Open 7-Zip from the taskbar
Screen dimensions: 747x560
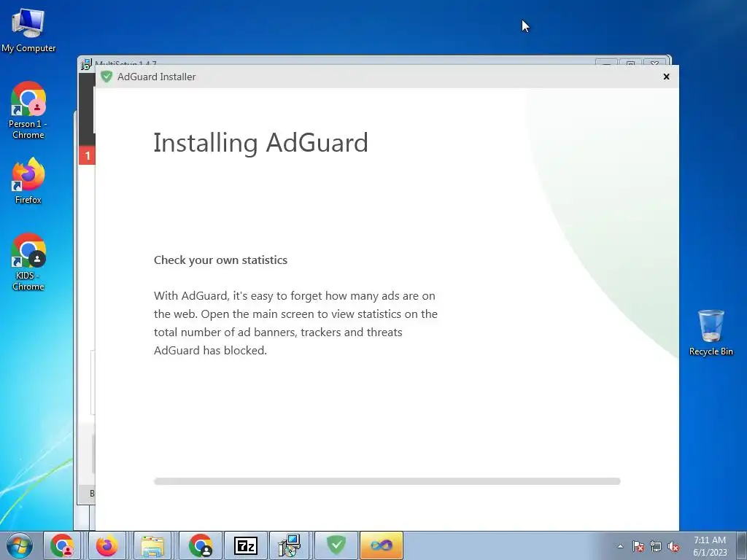click(x=245, y=545)
